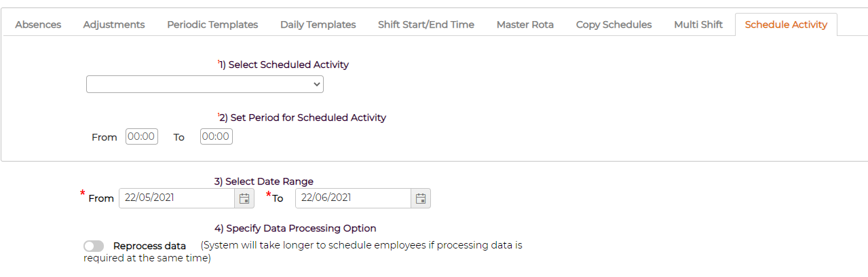Open the Copy Schedules tab
The height and width of the screenshot is (277, 868).
click(614, 24)
